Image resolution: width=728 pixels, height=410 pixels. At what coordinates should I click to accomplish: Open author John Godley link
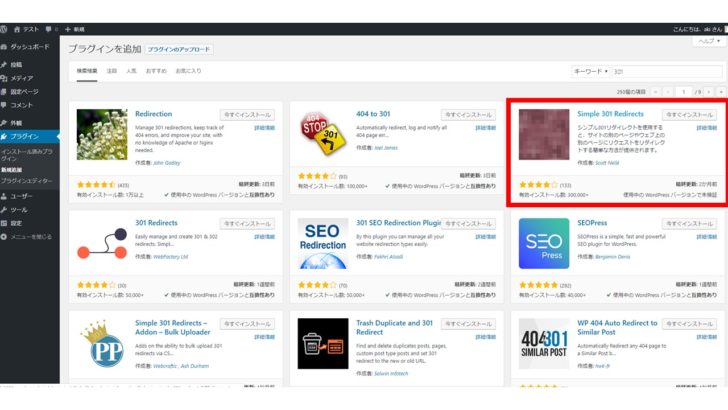(x=167, y=163)
